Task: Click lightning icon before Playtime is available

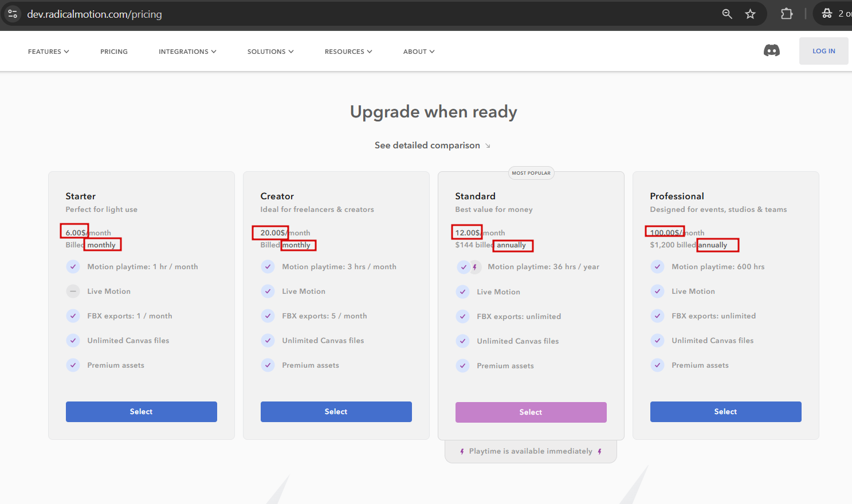Action: point(462,452)
